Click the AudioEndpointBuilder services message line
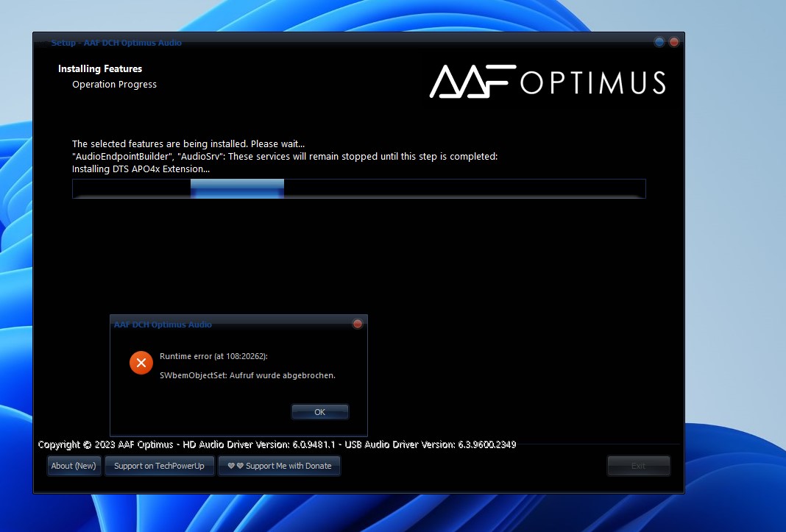The width and height of the screenshot is (786, 532). (x=285, y=157)
